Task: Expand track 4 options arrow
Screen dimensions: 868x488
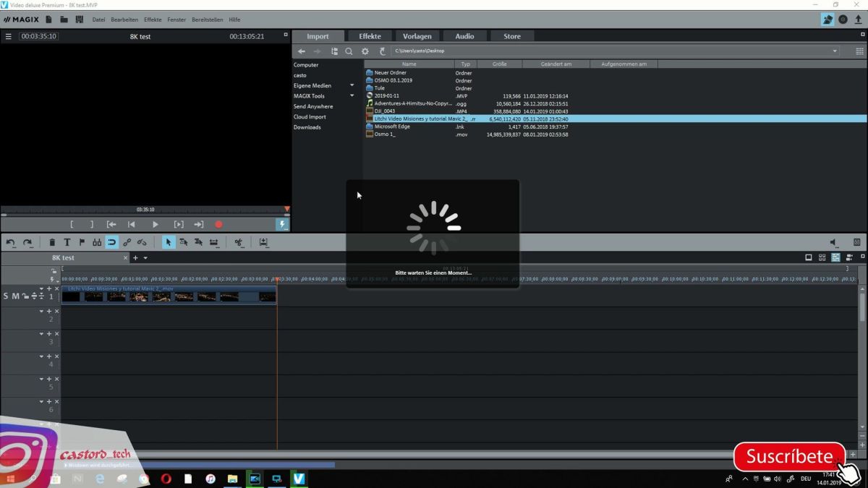Action: click(41, 356)
